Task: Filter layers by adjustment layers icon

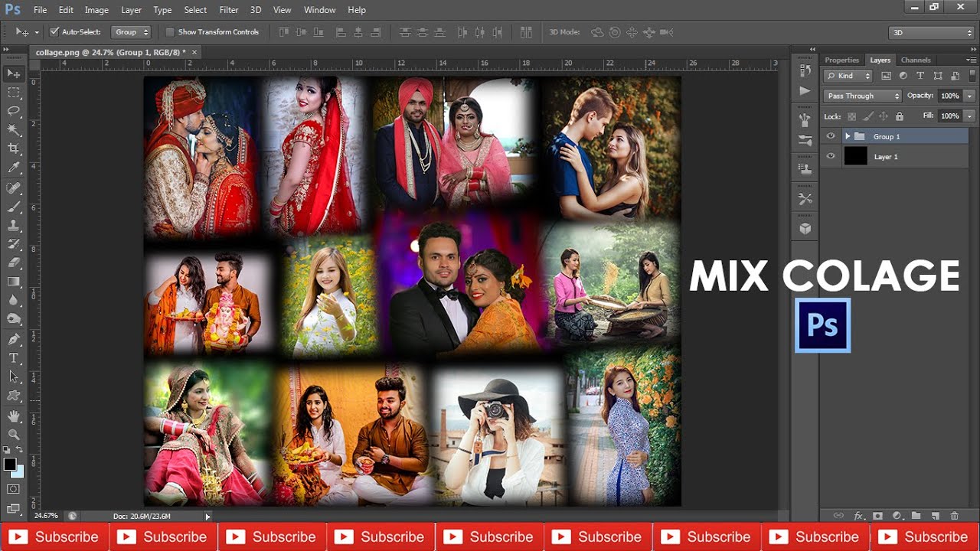Action: pyautogui.click(x=903, y=76)
